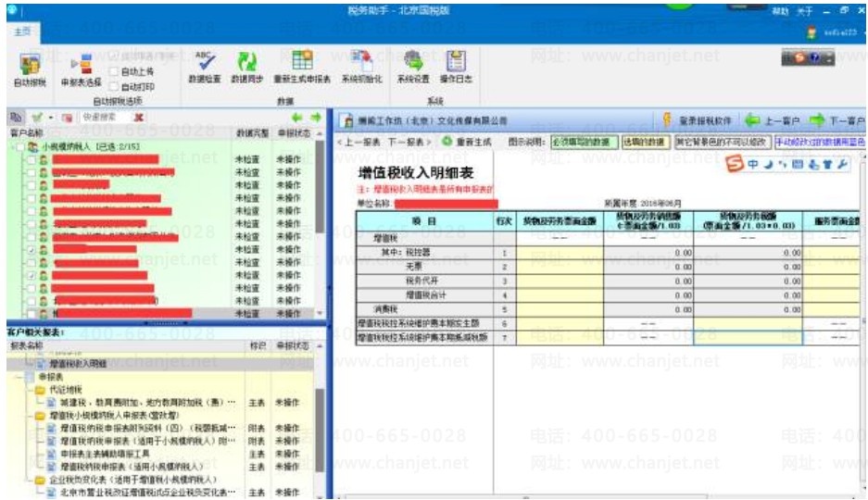
Task: Go to 下一客户 next customer
Action: tap(837, 120)
